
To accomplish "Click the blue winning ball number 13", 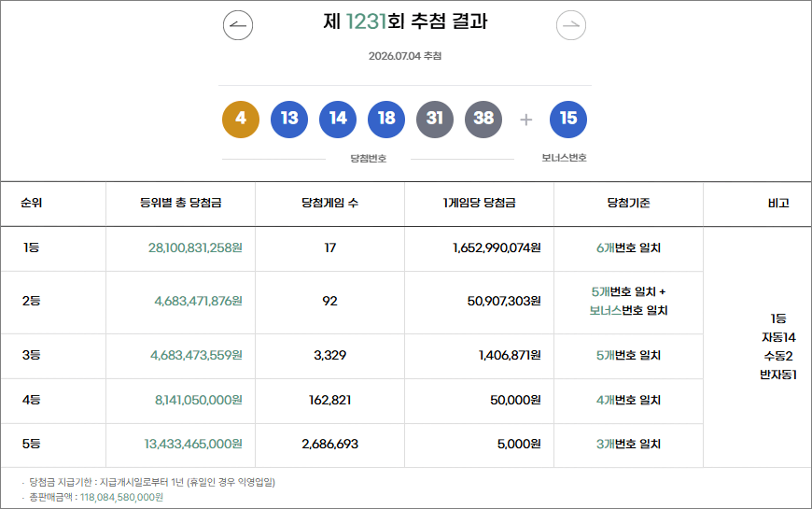I will pyautogui.click(x=289, y=120).
